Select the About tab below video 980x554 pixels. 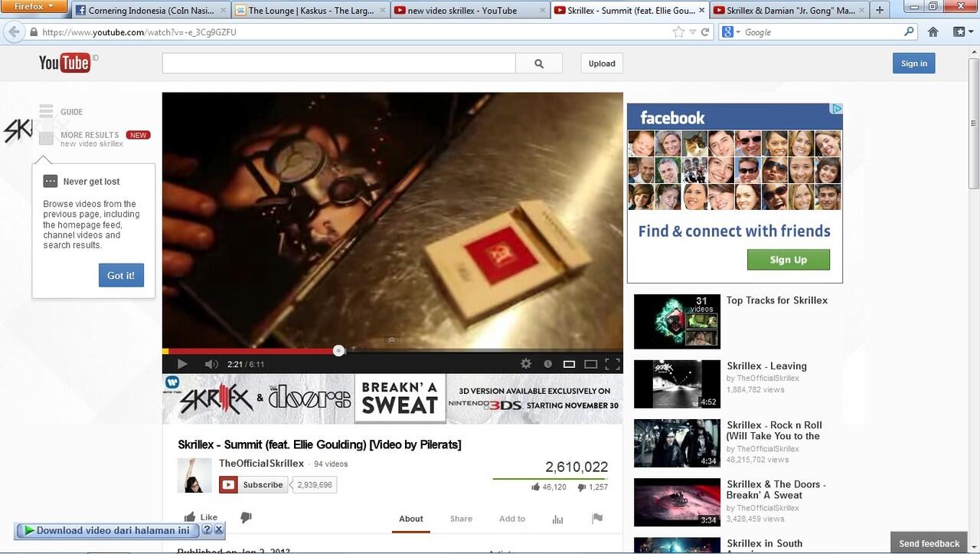(411, 519)
